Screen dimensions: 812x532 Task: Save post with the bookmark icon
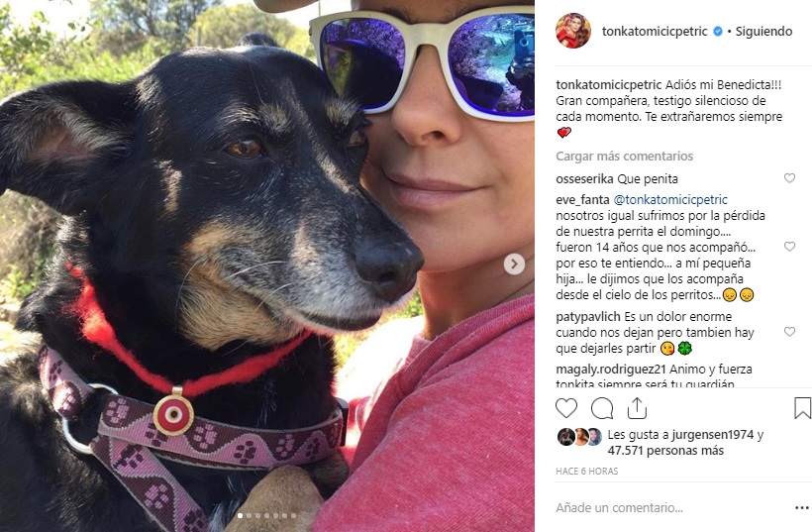[802, 408]
